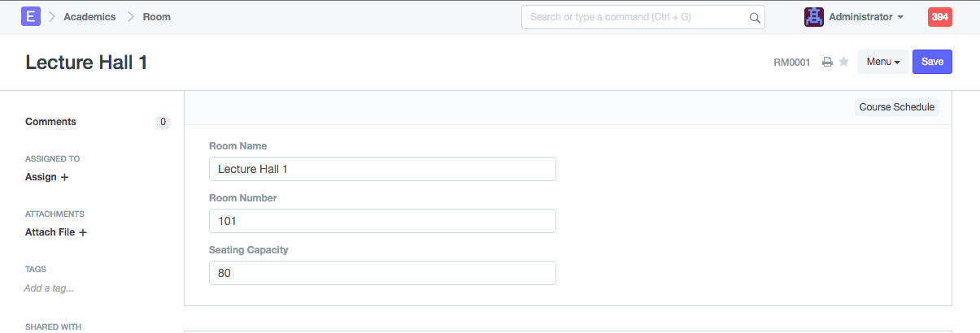The height and width of the screenshot is (333, 980).
Task: Click the Room Name input field
Action: coord(382,169)
